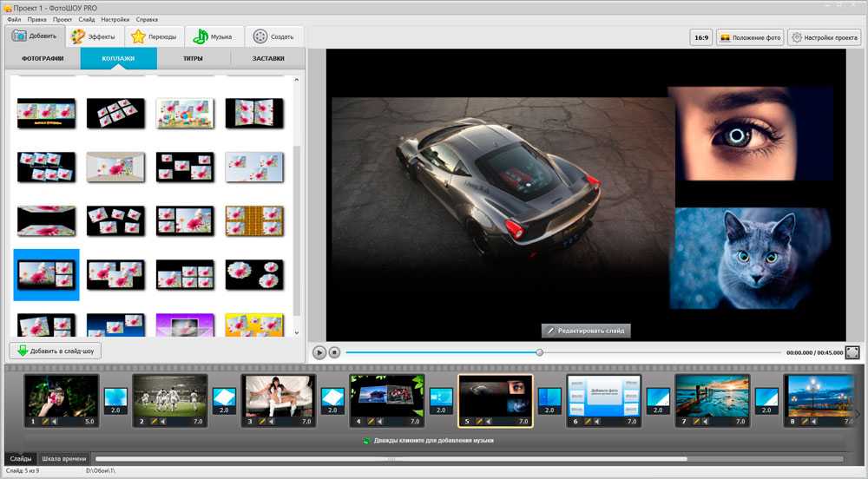Switch to the Заставки tab
The width and height of the screenshot is (868, 479).
click(x=268, y=59)
